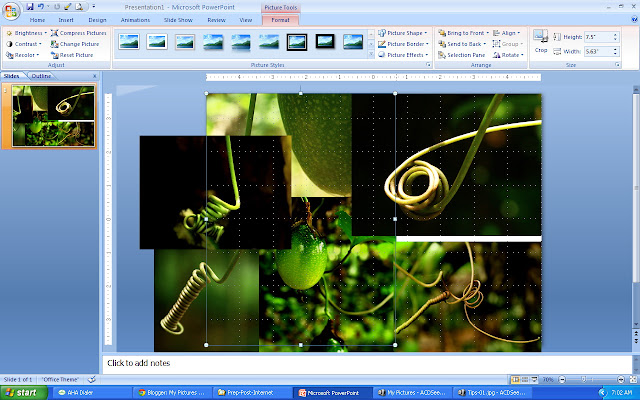Switch to Blogger My Pictures taskbar window
Viewport: 640px width, 400px height.
coord(173,393)
